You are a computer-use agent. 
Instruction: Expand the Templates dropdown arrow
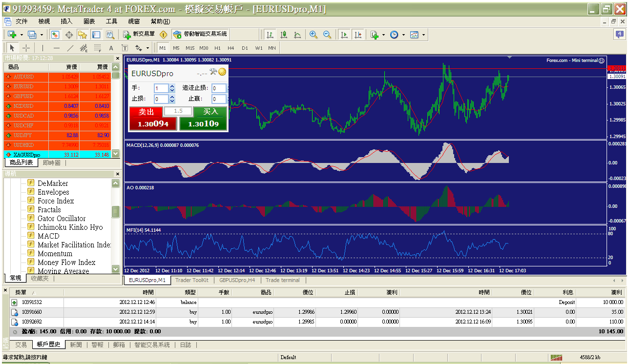pyautogui.click(x=423, y=35)
